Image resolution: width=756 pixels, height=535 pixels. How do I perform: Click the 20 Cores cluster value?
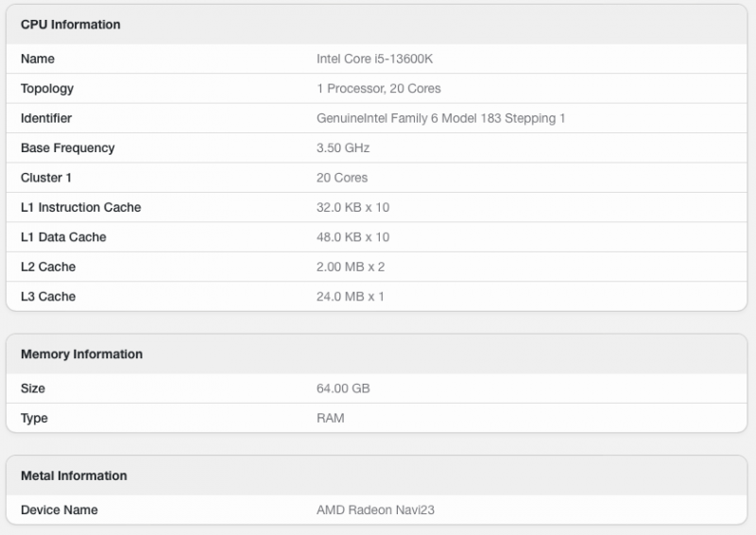[x=342, y=178]
